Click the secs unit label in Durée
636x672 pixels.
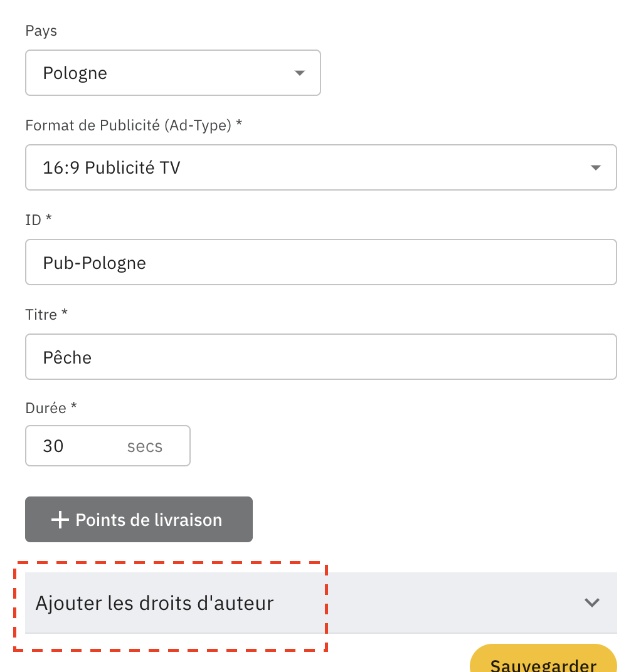click(144, 446)
